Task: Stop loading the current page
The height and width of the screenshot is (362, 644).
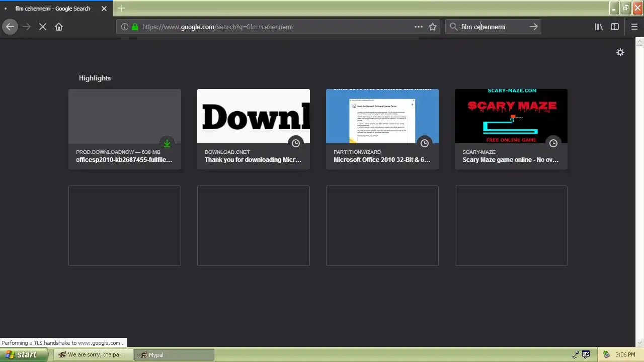Action: (x=43, y=27)
